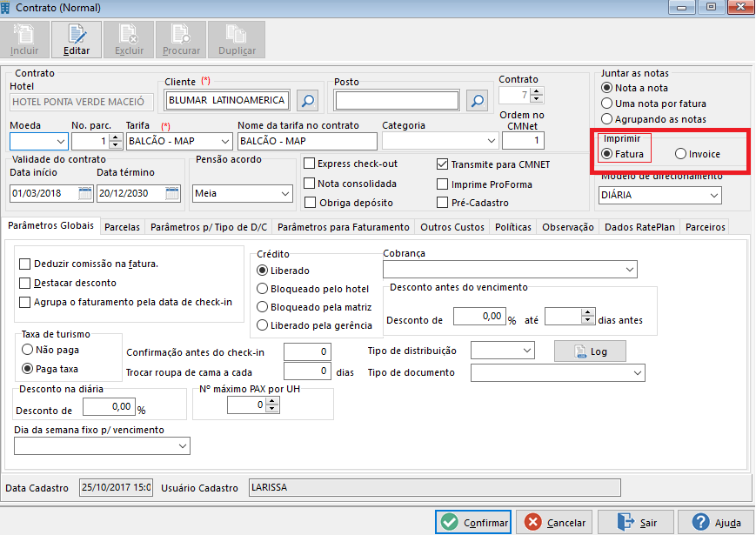Screen dimensions: 756x535
Task: Open Parâmetros para Faturamento tab
Action: (344, 227)
